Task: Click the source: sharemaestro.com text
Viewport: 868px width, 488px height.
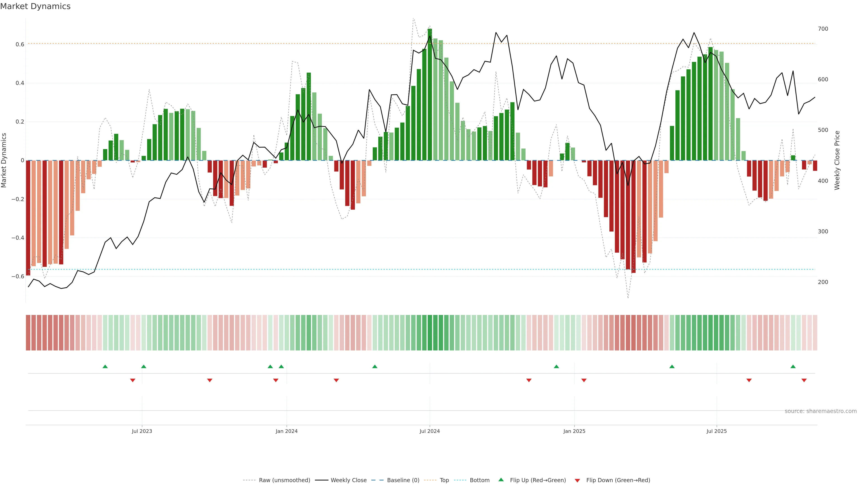Action: tap(821, 411)
